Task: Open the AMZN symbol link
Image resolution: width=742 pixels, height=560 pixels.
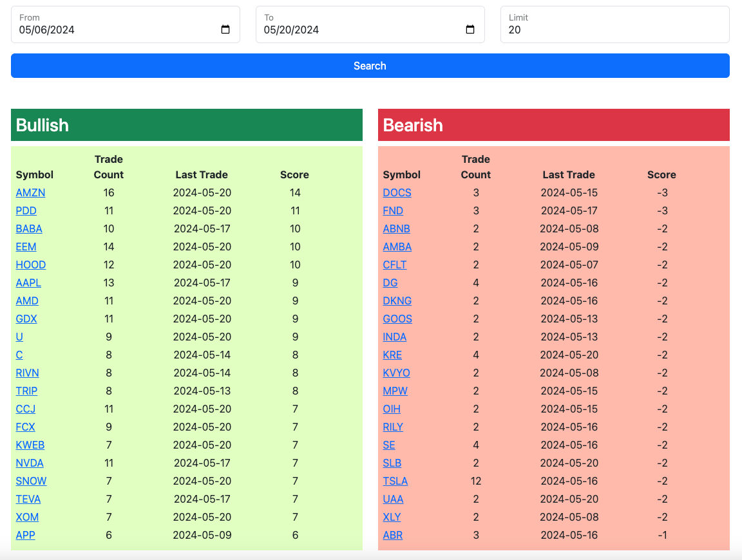Action: pos(30,193)
